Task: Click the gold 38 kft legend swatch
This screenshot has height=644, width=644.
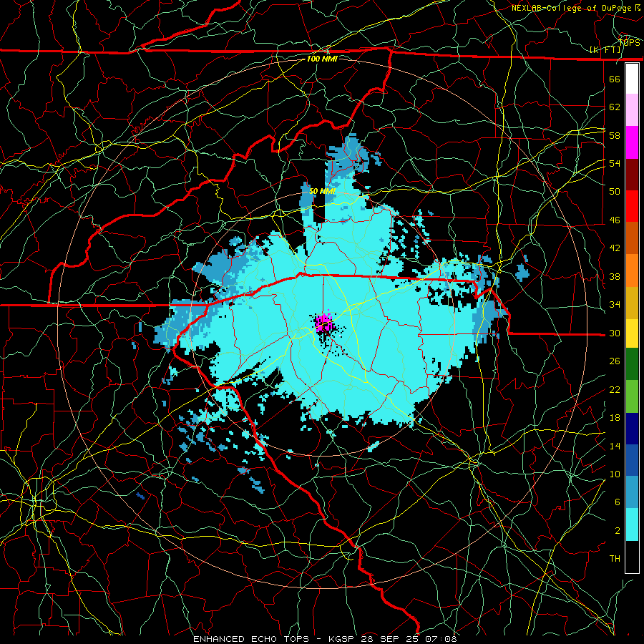Action: point(632,303)
